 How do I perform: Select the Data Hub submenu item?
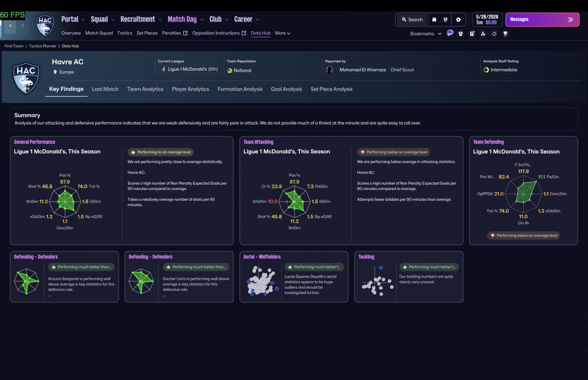260,33
